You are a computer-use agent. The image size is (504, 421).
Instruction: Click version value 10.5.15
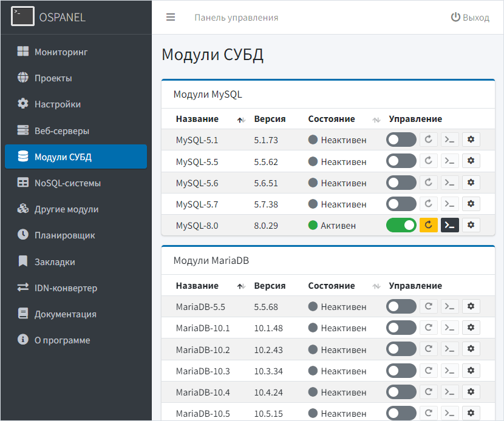pos(268,414)
